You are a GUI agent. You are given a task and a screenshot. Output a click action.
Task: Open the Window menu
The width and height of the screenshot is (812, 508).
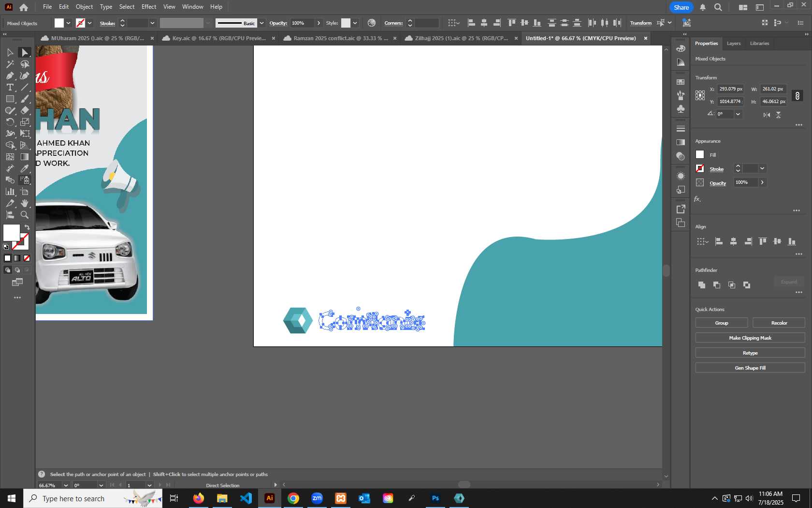[192, 7]
